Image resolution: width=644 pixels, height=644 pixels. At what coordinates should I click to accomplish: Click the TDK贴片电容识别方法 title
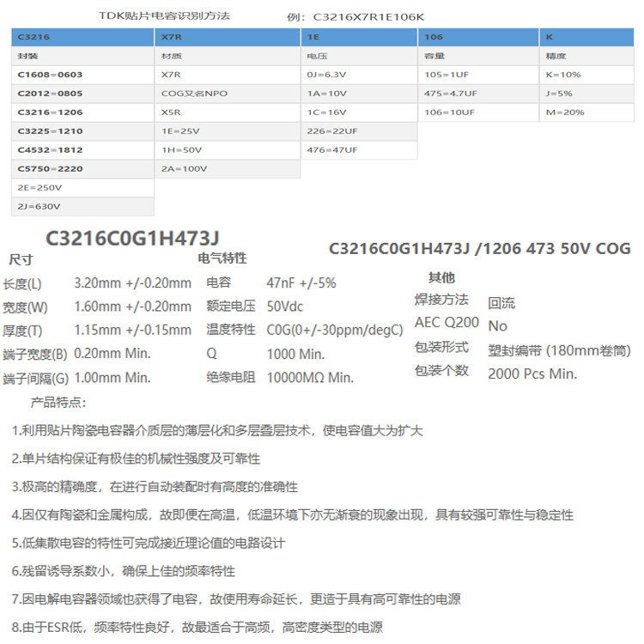164,16
